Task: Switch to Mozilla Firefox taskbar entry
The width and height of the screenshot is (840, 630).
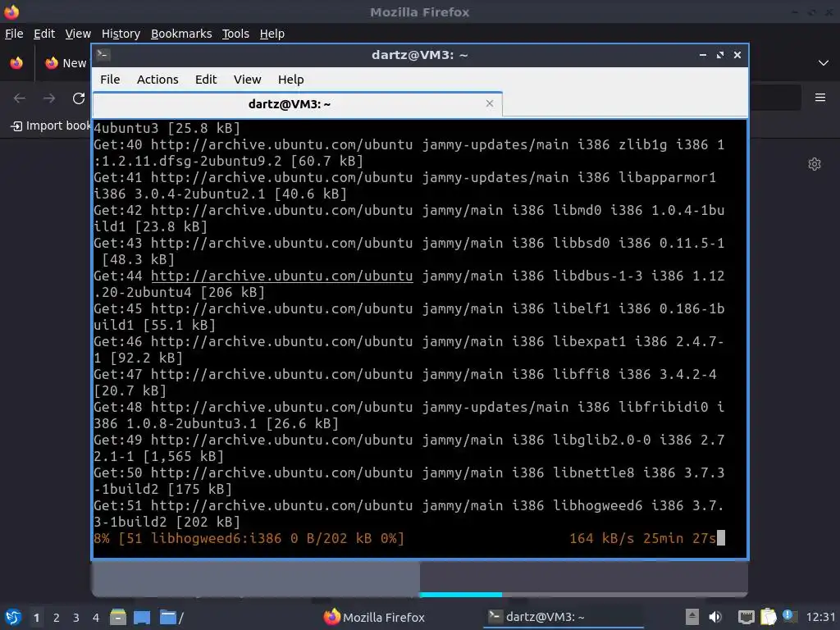Action: [x=374, y=617]
